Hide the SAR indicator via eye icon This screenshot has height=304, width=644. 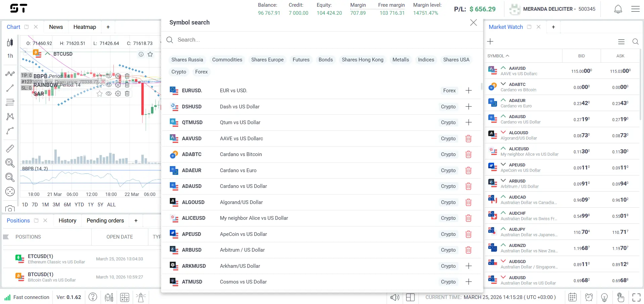coord(109,94)
